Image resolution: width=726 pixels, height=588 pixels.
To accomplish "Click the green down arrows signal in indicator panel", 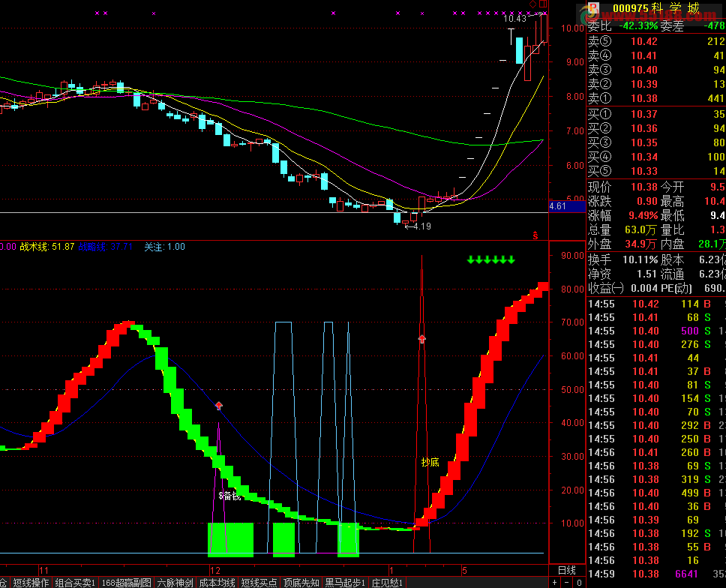I will click(490, 259).
